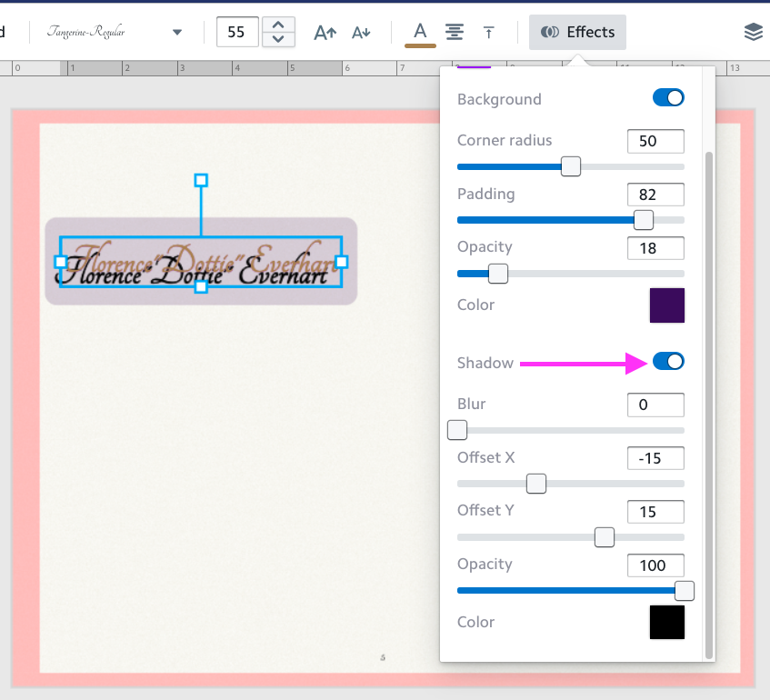
Task: Open the layers panel icon
Action: click(753, 32)
